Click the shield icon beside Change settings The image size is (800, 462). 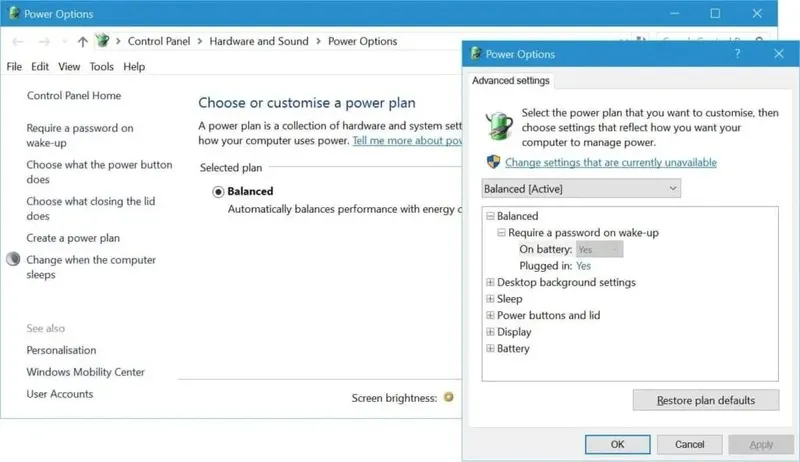click(x=493, y=162)
